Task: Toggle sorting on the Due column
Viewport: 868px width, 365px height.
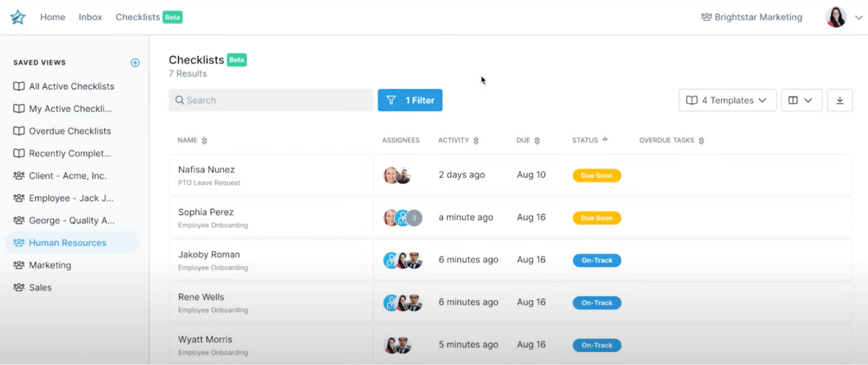Action: tap(539, 140)
